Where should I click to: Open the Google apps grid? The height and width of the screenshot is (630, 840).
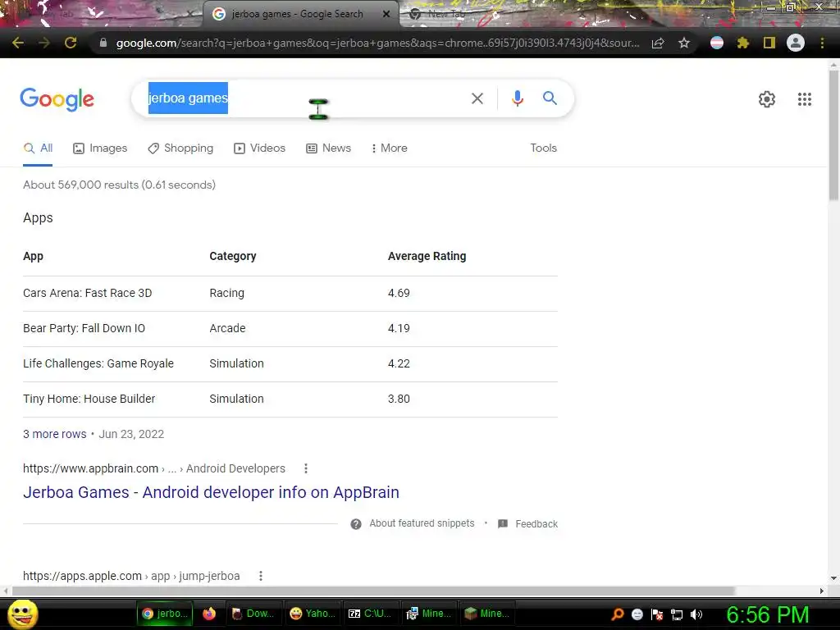[x=804, y=99]
